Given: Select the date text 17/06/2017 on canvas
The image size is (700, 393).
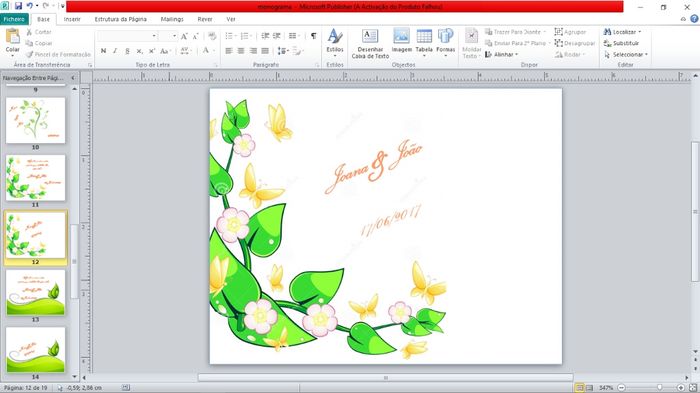Looking at the screenshot, I should pos(390,221).
